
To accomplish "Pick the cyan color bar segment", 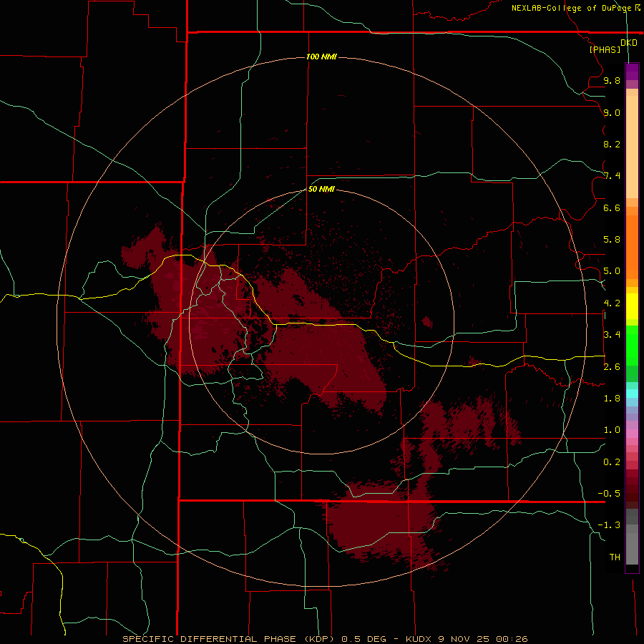I will pyautogui.click(x=632, y=394).
